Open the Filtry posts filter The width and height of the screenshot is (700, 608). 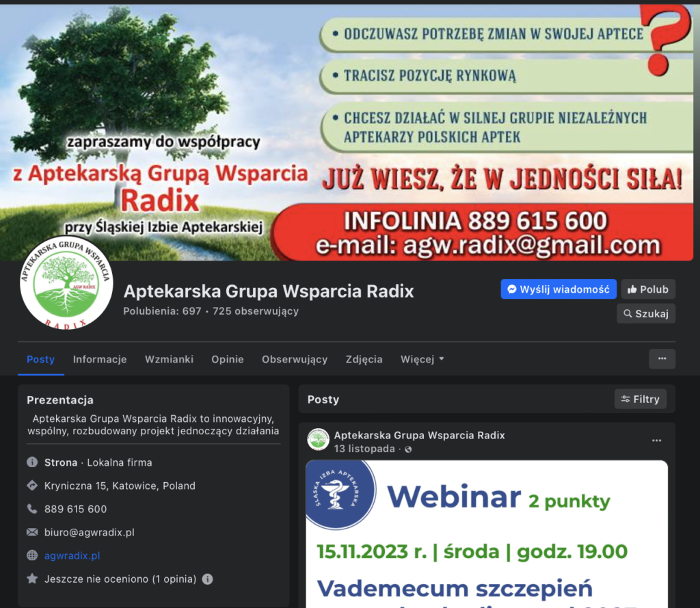pyautogui.click(x=640, y=399)
